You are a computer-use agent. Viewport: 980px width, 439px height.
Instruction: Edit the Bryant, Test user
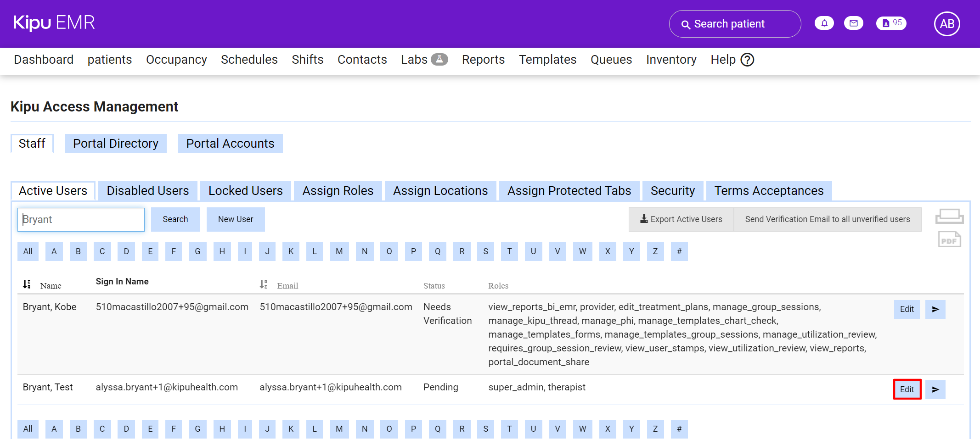907,389
